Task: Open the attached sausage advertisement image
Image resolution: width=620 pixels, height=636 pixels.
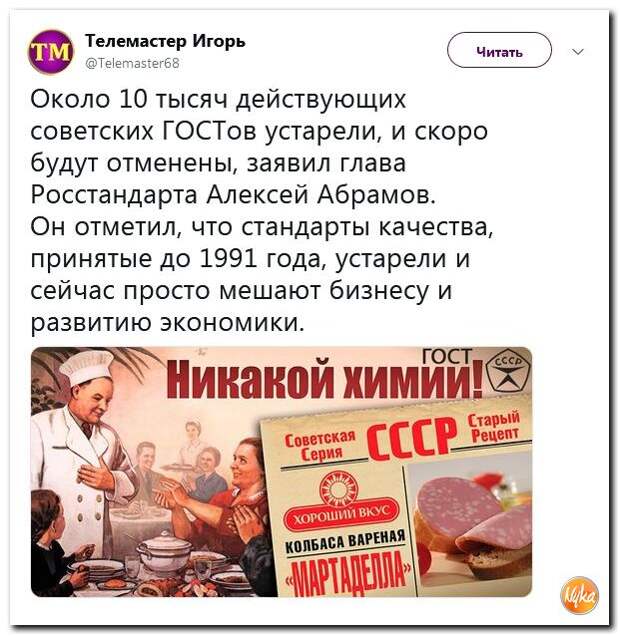Action: click(x=281, y=472)
